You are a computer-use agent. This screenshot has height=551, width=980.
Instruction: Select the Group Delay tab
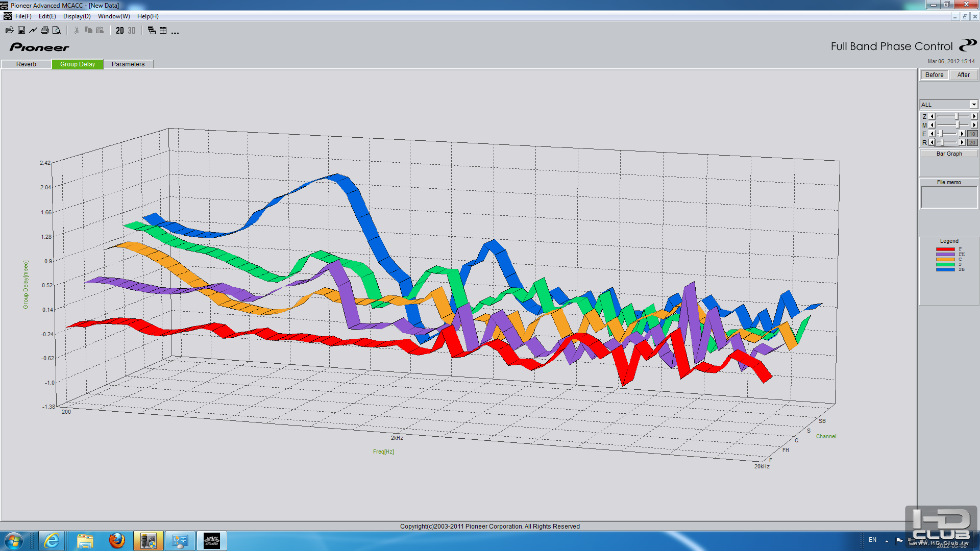click(78, 64)
